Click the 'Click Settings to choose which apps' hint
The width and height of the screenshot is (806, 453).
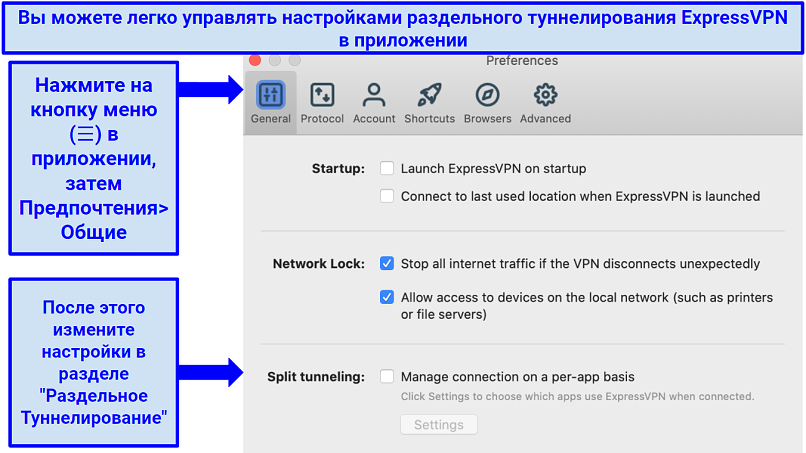pos(577,396)
